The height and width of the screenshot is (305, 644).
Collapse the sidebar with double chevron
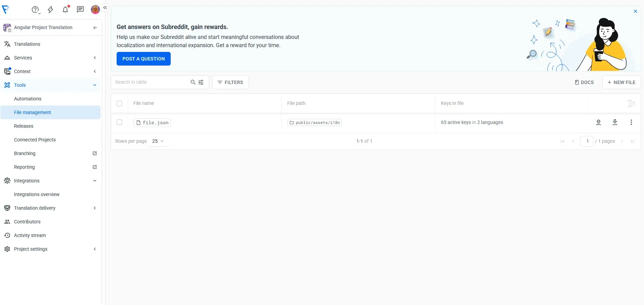coord(105,8)
